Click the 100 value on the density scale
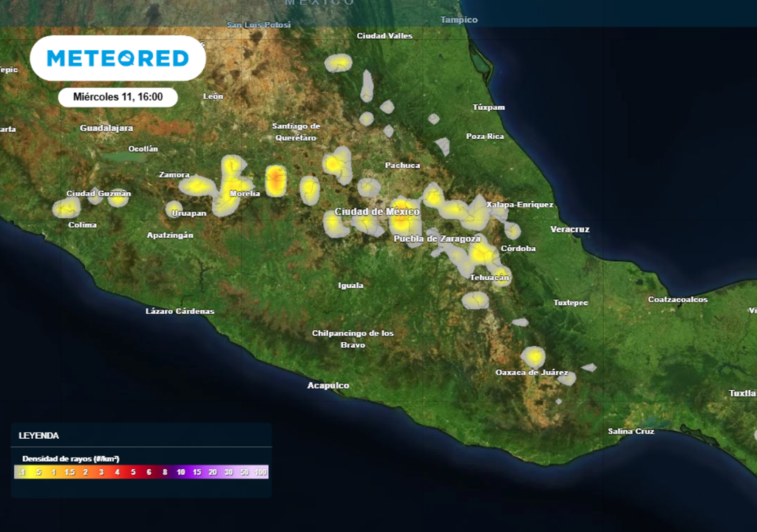 (259, 471)
